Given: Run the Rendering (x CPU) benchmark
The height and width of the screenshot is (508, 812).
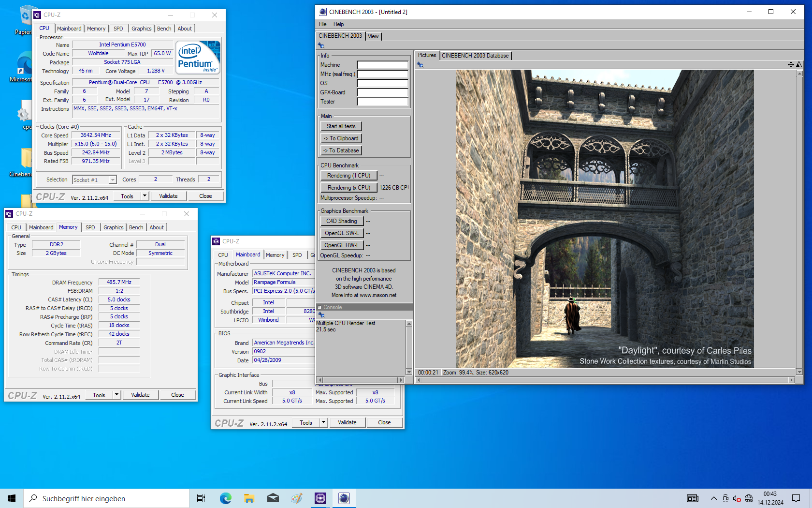Looking at the screenshot, I should click(x=348, y=188).
